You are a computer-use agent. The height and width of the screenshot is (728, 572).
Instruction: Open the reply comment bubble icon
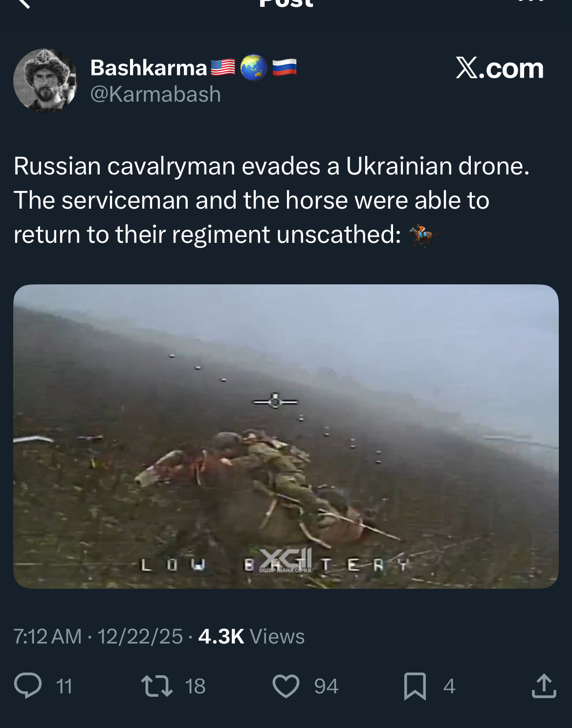[28, 685]
